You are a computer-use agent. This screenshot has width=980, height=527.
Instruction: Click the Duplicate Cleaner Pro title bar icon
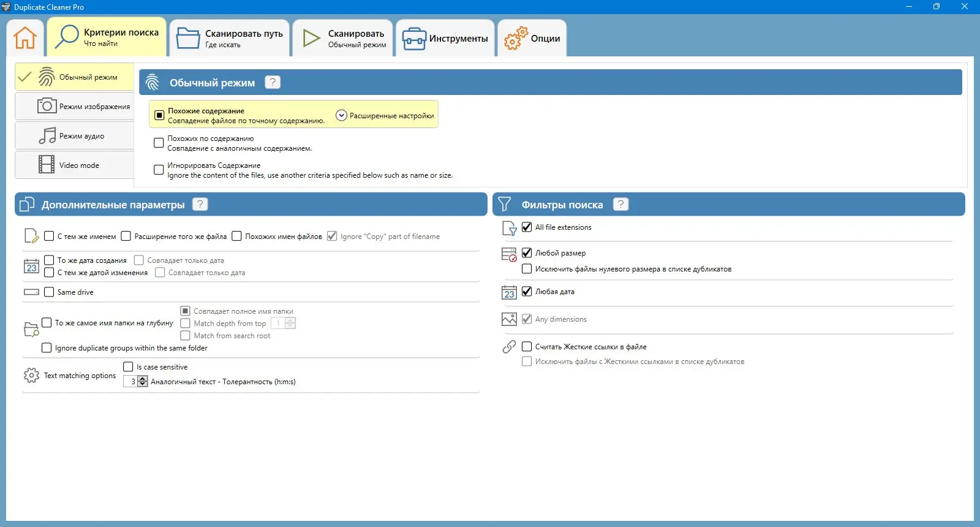6,7
